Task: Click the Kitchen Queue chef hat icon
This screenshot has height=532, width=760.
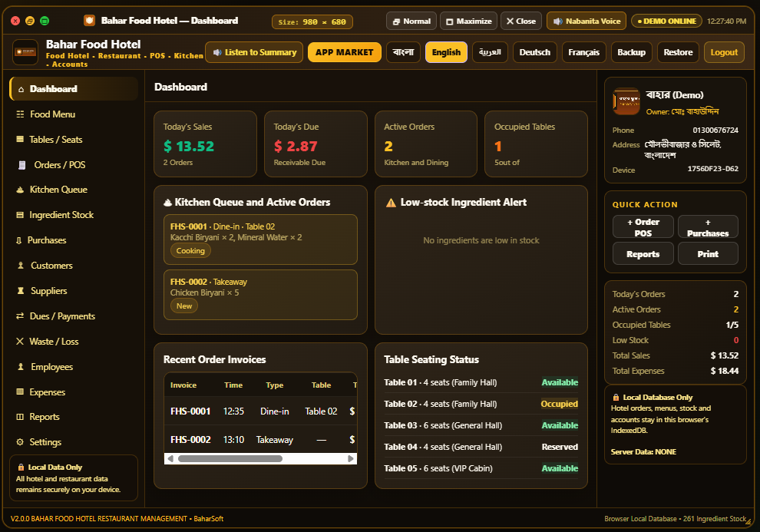Action: pos(20,190)
